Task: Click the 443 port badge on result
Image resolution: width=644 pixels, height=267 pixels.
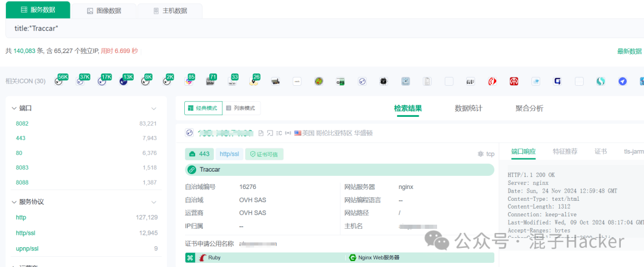Action: tap(199, 154)
